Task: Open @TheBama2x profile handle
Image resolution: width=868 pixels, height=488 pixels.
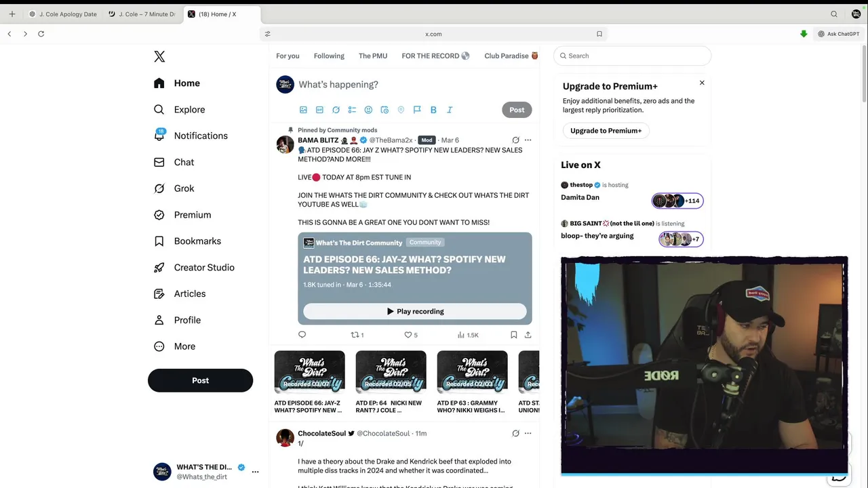Action: [x=391, y=140]
